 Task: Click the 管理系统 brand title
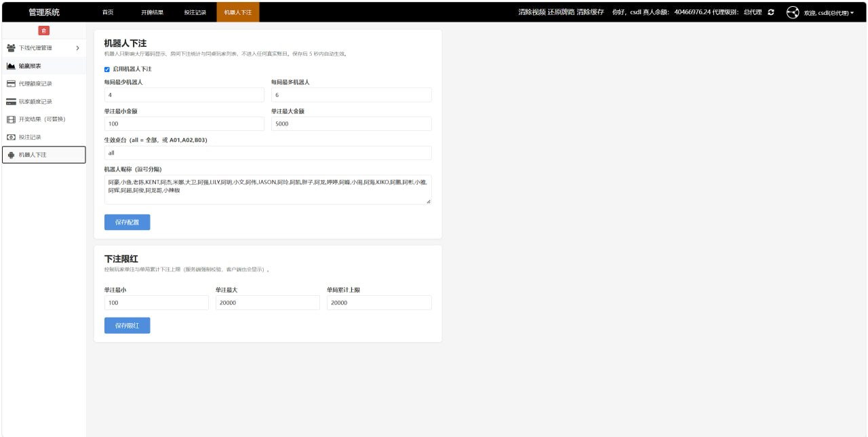tap(44, 12)
